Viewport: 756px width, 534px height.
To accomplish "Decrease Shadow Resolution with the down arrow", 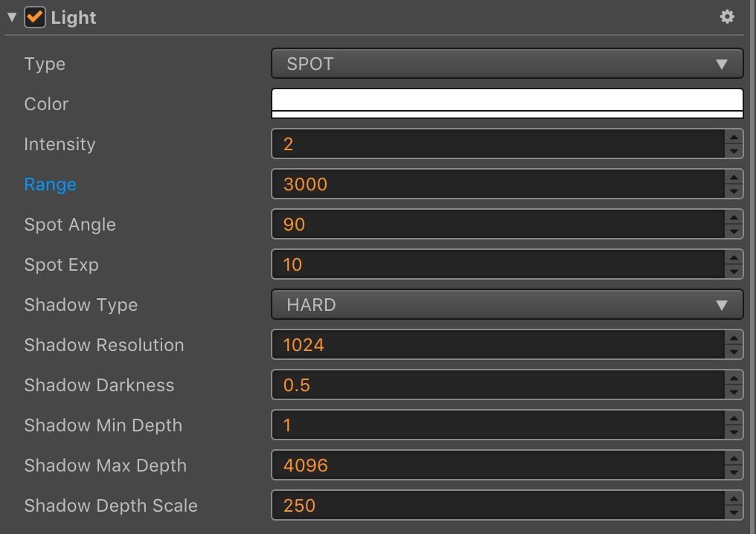I will (x=734, y=352).
